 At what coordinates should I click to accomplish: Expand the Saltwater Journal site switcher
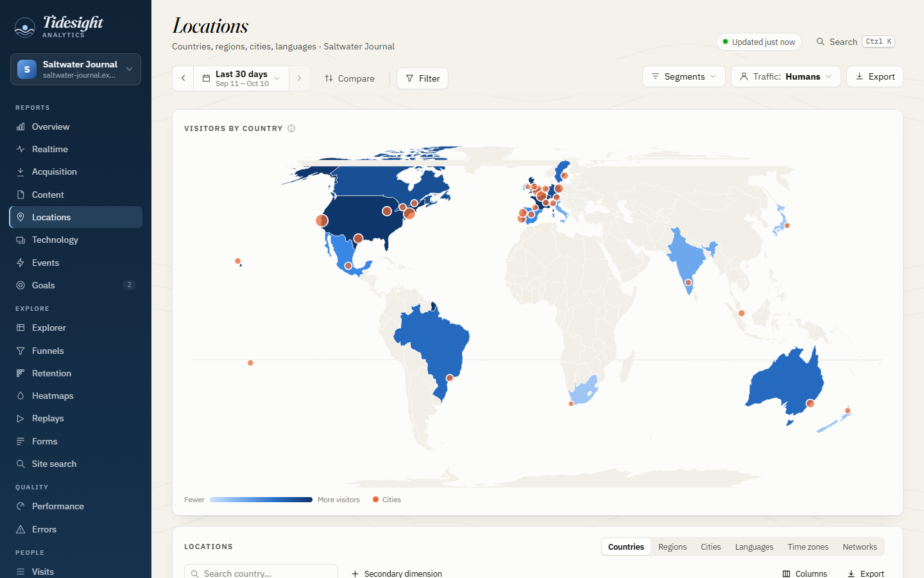pyautogui.click(x=76, y=69)
